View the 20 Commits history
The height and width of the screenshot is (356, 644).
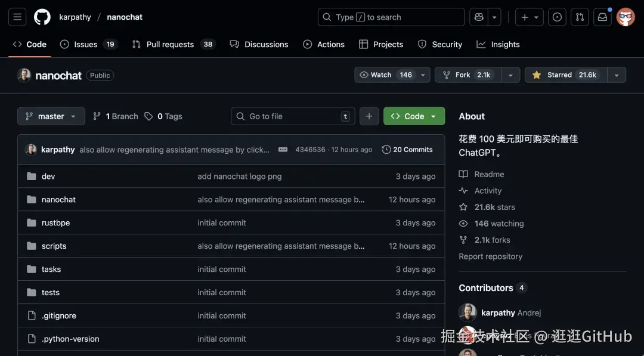pyautogui.click(x=407, y=150)
